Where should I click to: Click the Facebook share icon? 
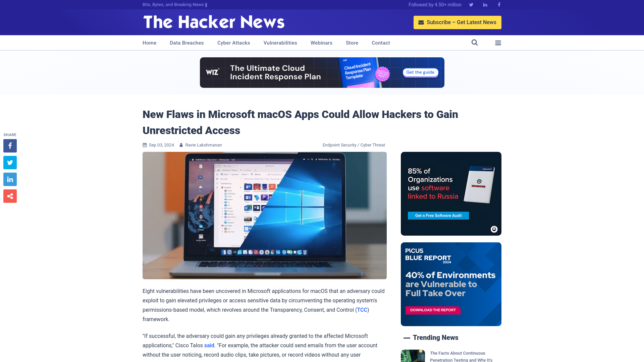pyautogui.click(x=10, y=145)
